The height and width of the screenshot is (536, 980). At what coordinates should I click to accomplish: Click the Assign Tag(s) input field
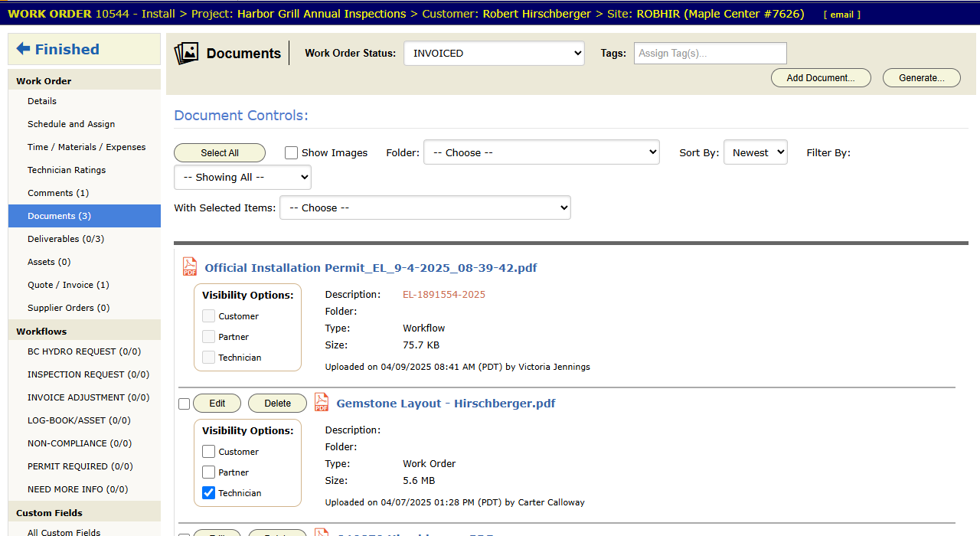tap(710, 53)
